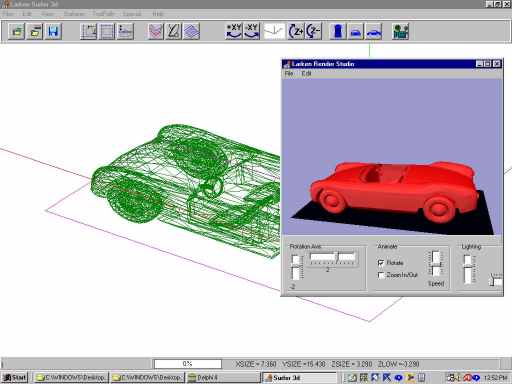Click the system tray clock
512x384 pixels.
tap(495, 378)
